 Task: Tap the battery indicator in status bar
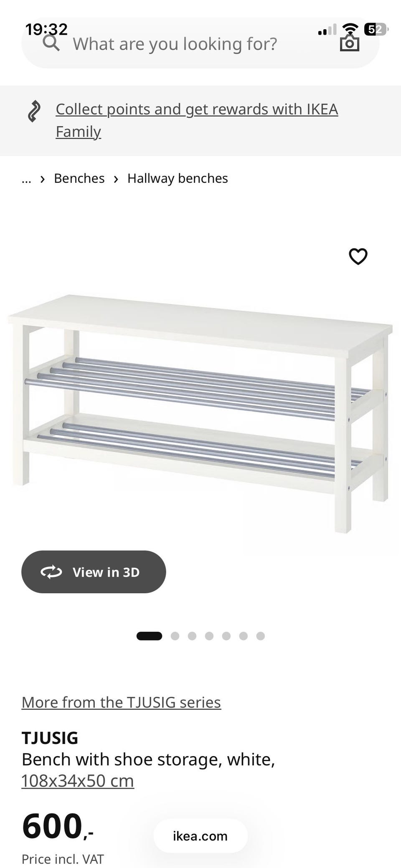376,29
